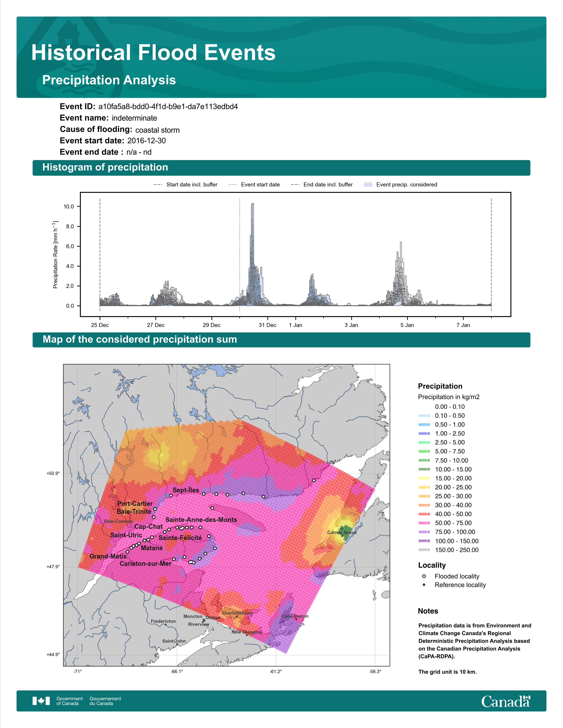Click the Event start date legend entry
This screenshot has width=563, height=728.
click(x=254, y=185)
